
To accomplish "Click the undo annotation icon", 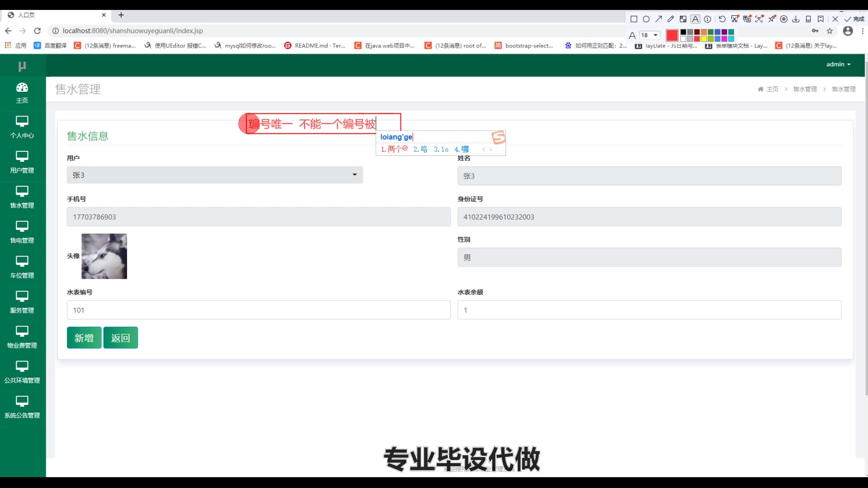I will [x=722, y=19].
